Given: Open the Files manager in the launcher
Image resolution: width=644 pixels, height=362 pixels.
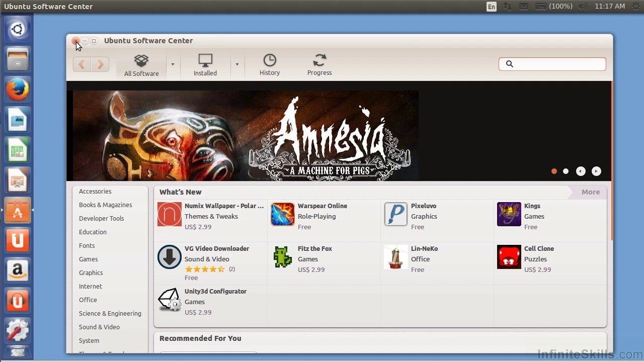Looking at the screenshot, I should [x=18, y=59].
